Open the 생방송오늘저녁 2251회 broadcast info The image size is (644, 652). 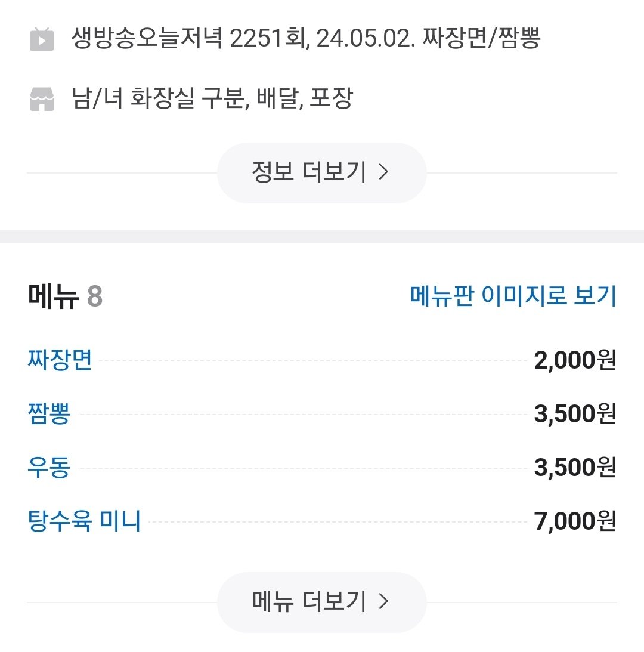[305, 39]
